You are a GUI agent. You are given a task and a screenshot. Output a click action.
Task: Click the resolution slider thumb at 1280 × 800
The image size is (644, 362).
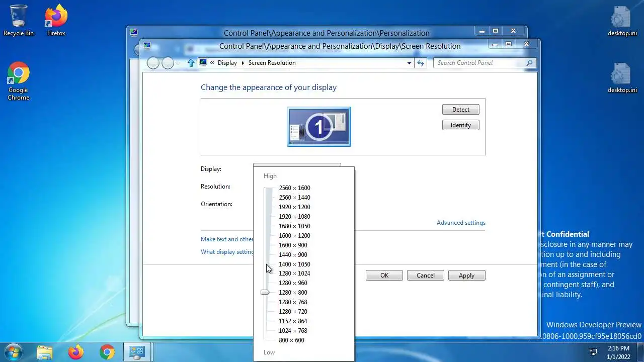[x=265, y=292]
